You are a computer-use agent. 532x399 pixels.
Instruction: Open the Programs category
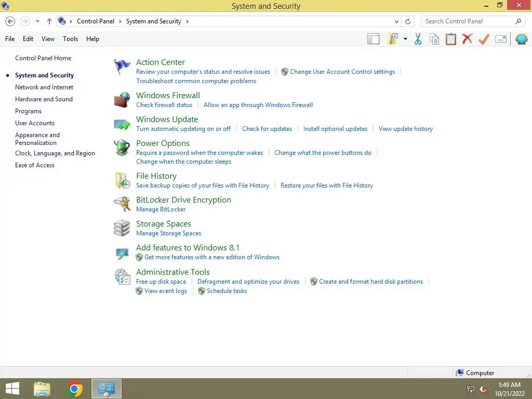point(28,111)
